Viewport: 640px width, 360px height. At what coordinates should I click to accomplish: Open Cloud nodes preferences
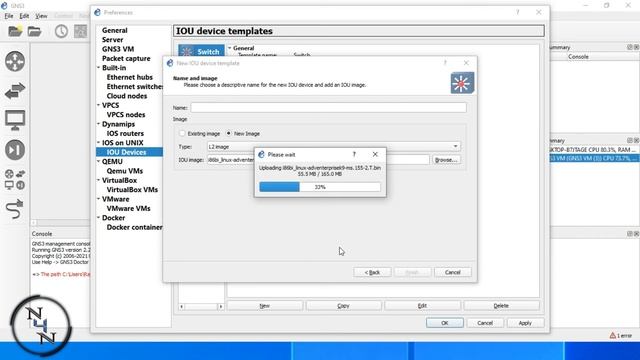127,96
